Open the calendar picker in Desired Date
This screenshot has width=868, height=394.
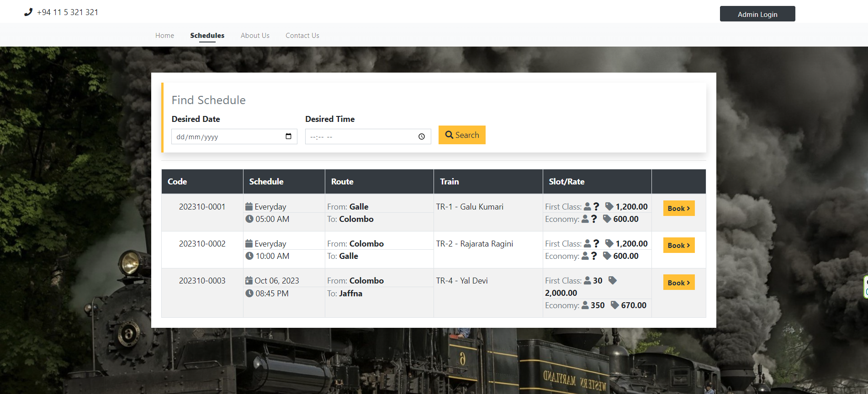(288, 137)
